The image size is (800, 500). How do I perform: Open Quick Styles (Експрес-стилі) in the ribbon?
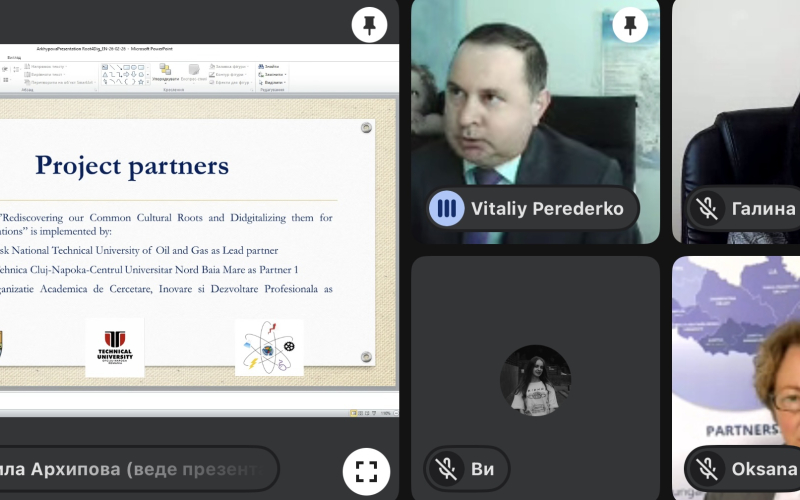194,72
